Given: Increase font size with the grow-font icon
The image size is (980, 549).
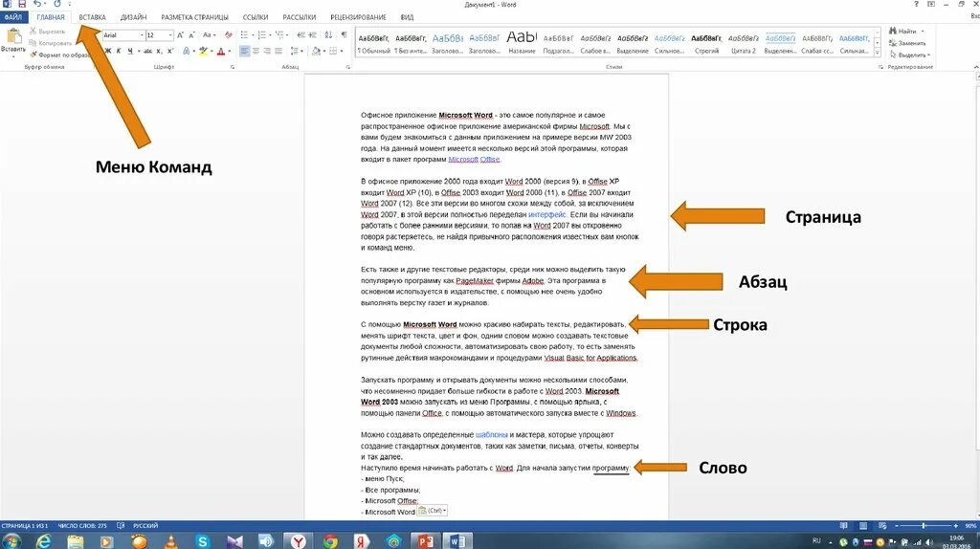Looking at the screenshot, I should coord(180,35).
